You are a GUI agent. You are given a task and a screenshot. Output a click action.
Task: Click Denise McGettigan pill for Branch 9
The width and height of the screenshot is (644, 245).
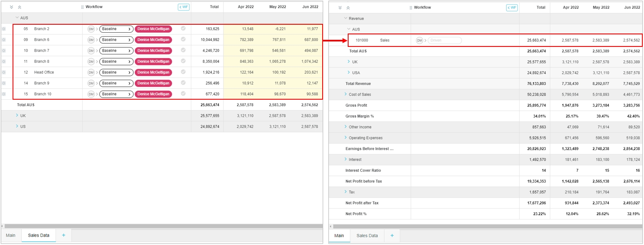point(153,83)
